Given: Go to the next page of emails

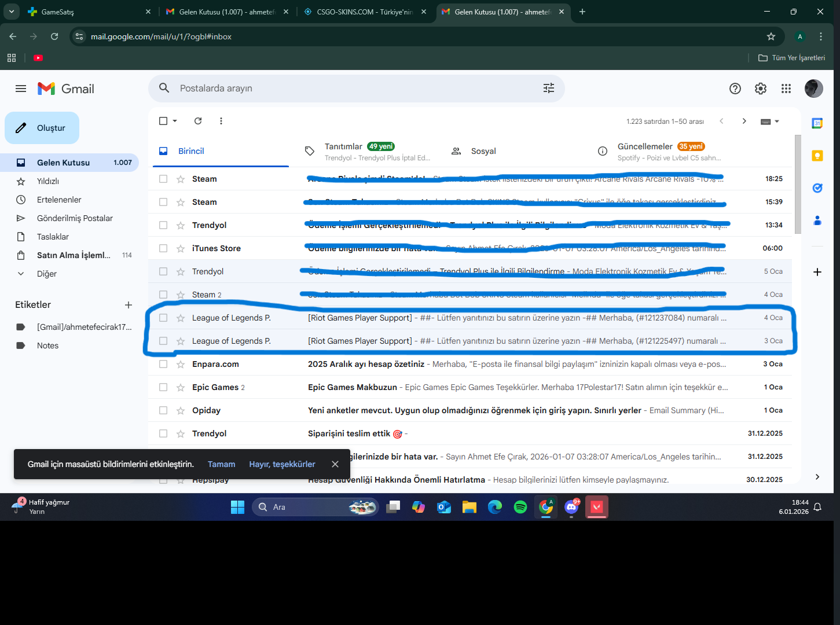Looking at the screenshot, I should click(744, 121).
